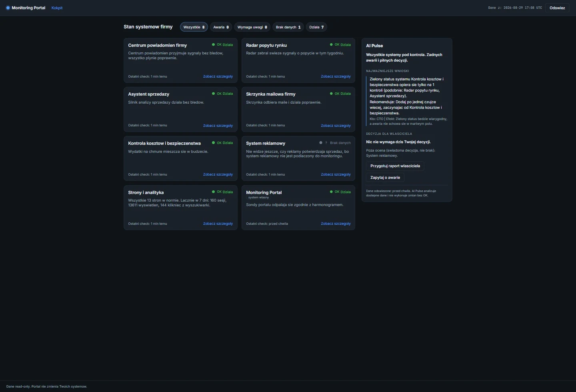Open Asystent sprzedazy details link

point(218,126)
